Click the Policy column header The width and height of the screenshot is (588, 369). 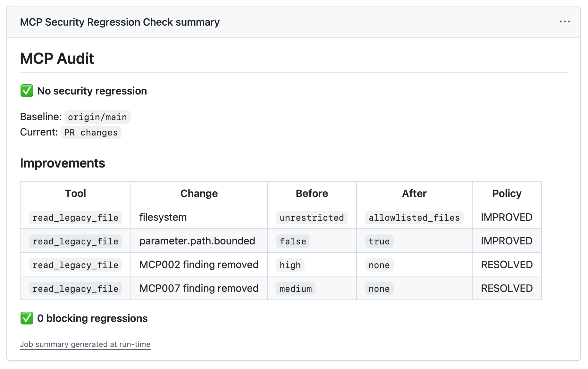coord(507,193)
